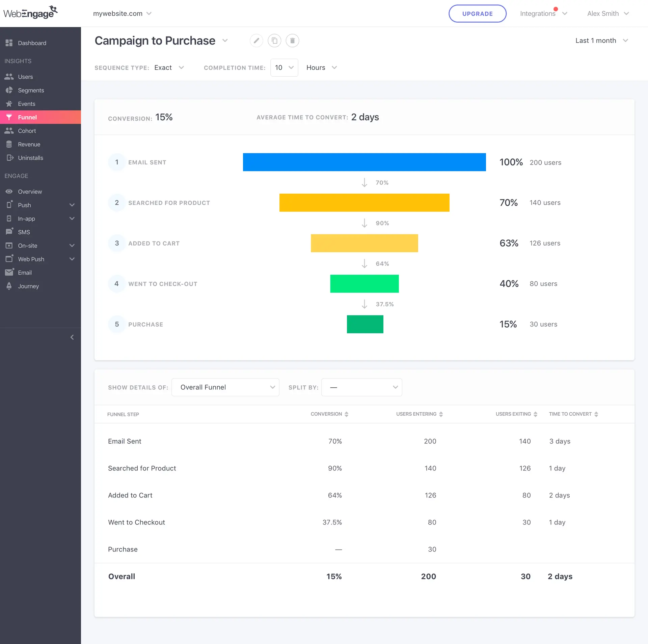Viewport: 648px width, 644px height.
Task: Toggle sort on the Conversion column
Action: 347,414
